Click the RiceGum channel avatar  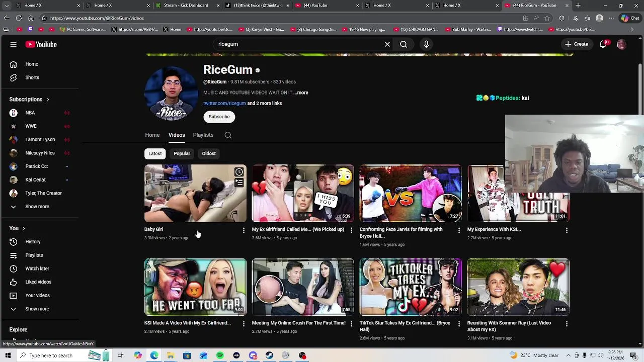(x=171, y=93)
